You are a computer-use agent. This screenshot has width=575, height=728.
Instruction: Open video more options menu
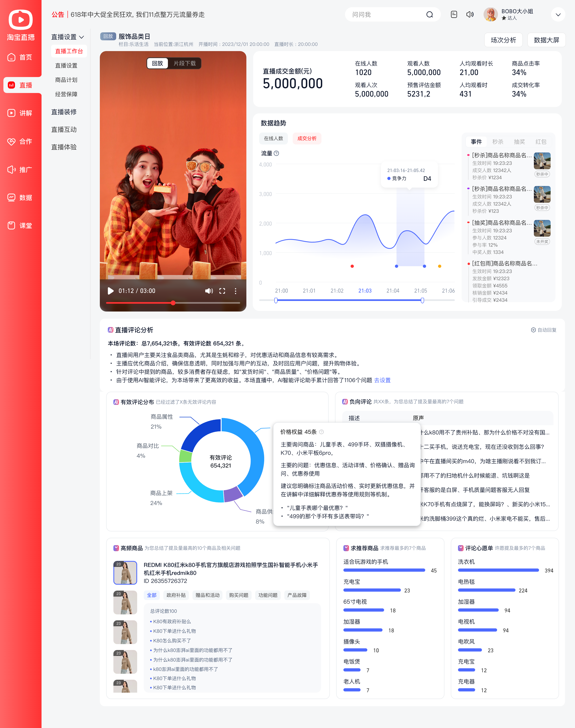coord(235,291)
